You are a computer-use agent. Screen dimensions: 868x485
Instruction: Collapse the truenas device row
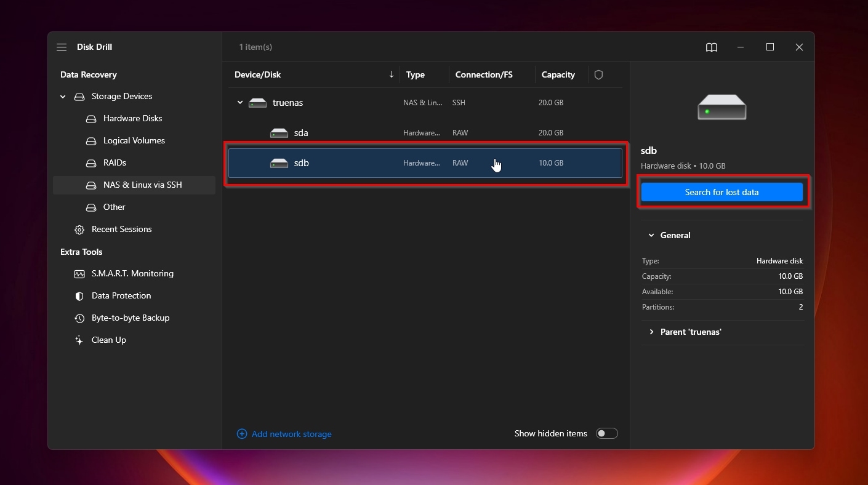pyautogui.click(x=240, y=103)
